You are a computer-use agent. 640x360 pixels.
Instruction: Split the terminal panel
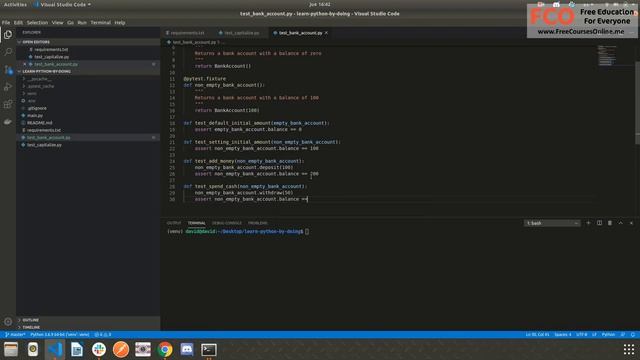coord(599,223)
